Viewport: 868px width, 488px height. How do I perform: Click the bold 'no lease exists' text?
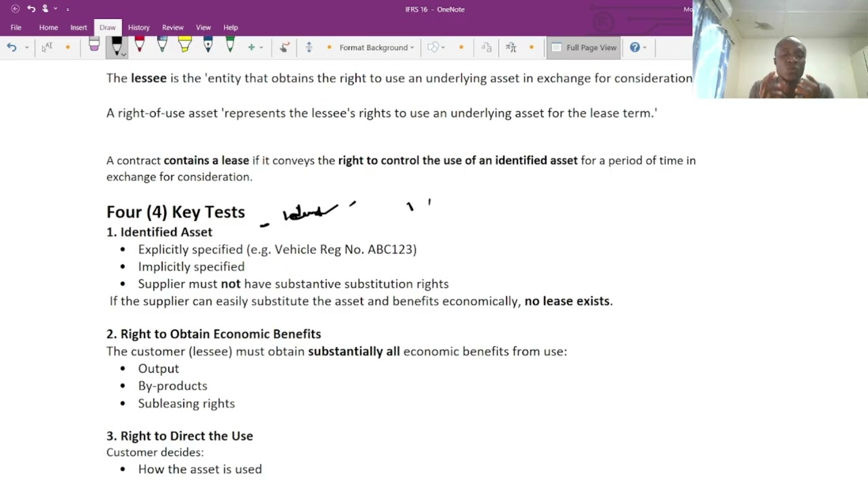567,301
